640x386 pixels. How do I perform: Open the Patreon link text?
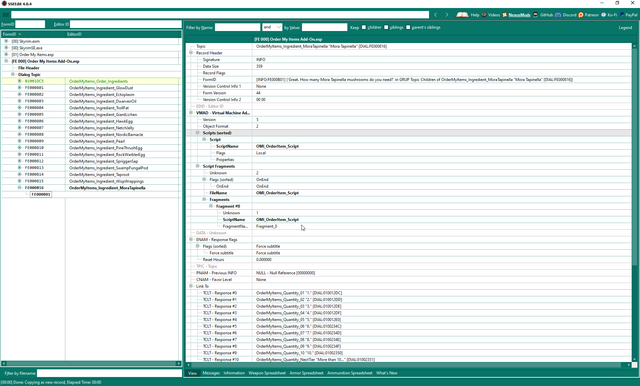591,15
